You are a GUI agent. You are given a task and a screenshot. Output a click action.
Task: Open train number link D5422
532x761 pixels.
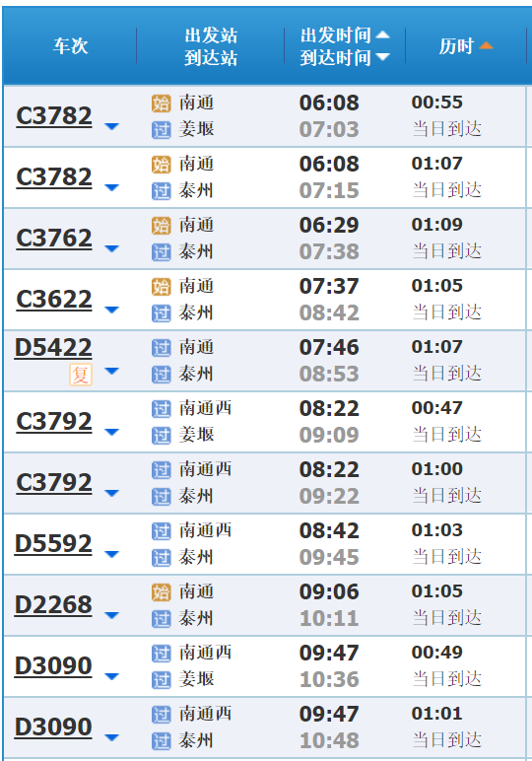(x=53, y=348)
